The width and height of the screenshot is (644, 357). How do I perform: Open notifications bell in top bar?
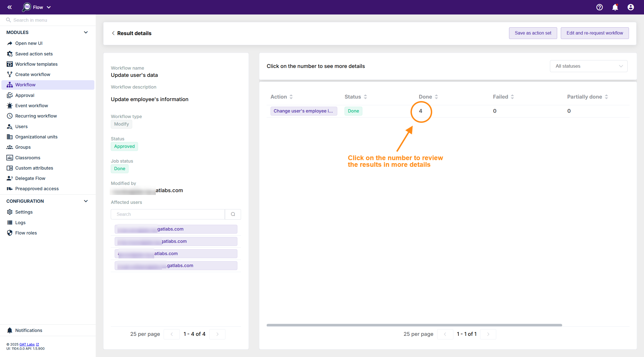615,7
